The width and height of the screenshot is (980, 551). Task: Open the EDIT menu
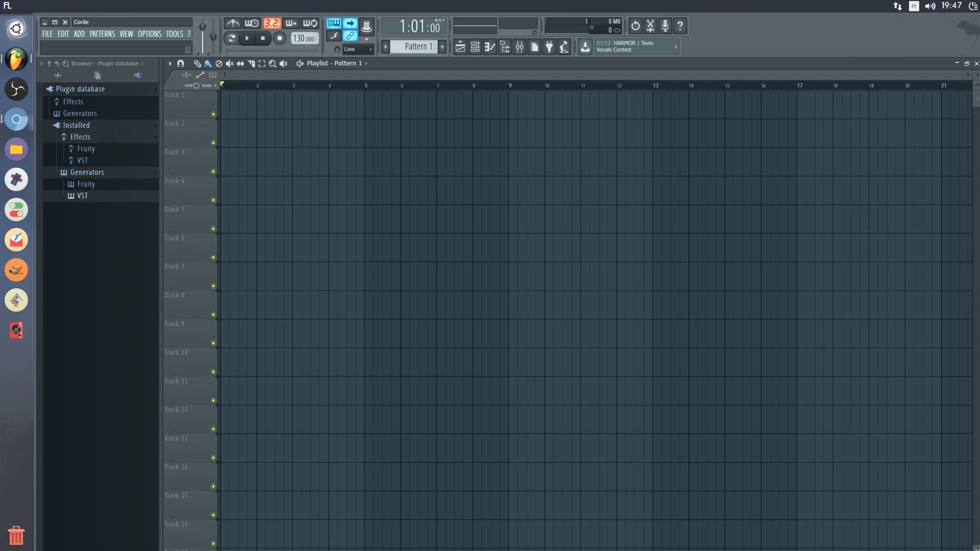click(x=63, y=34)
